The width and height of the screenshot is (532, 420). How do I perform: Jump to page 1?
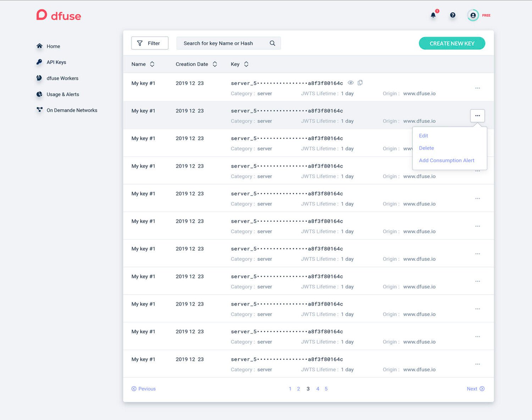pyautogui.click(x=290, y=389)
